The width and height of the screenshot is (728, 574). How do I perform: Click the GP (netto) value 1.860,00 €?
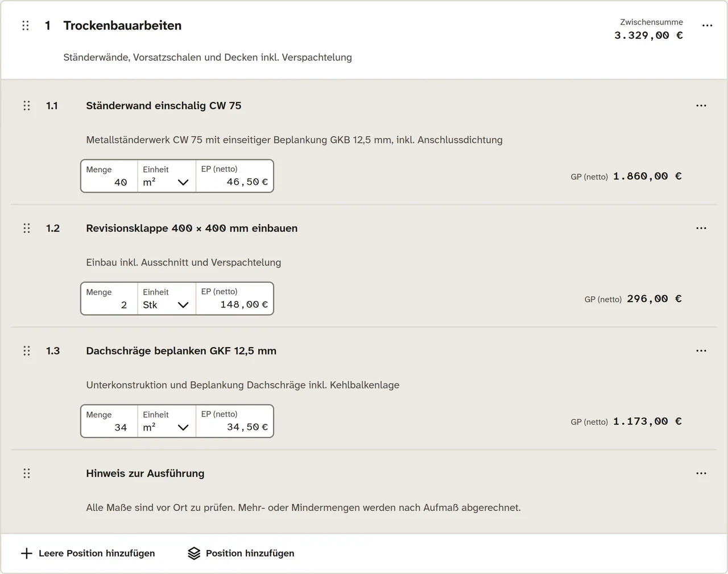pos(648,176)
